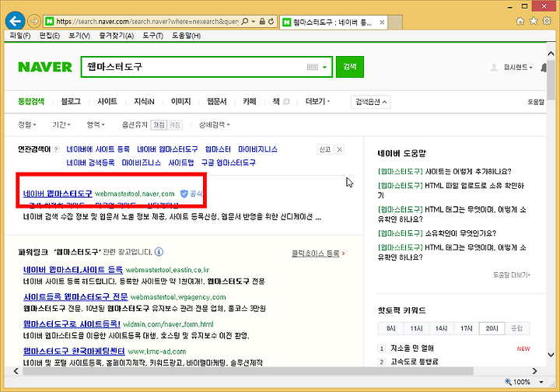This screenshot has width=560, height=392.
Task: Open the 즐겨찾기(A) menu
Action: point(117,36)
